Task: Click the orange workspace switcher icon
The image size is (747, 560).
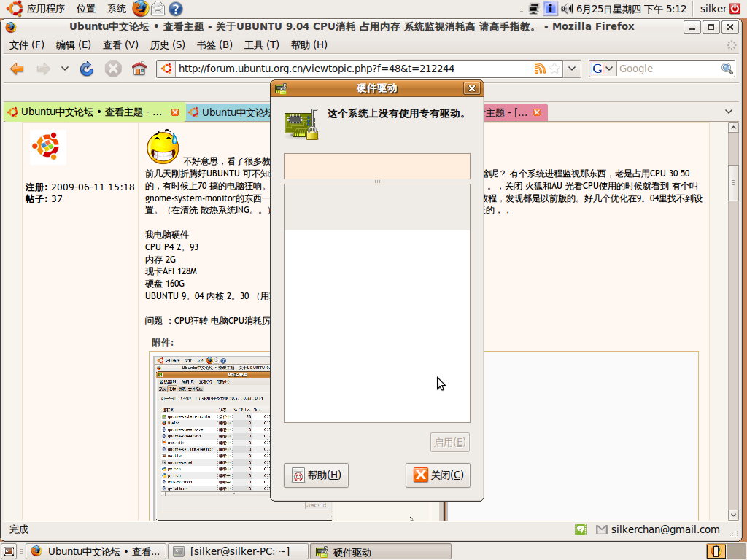Action: click(716, 551)
